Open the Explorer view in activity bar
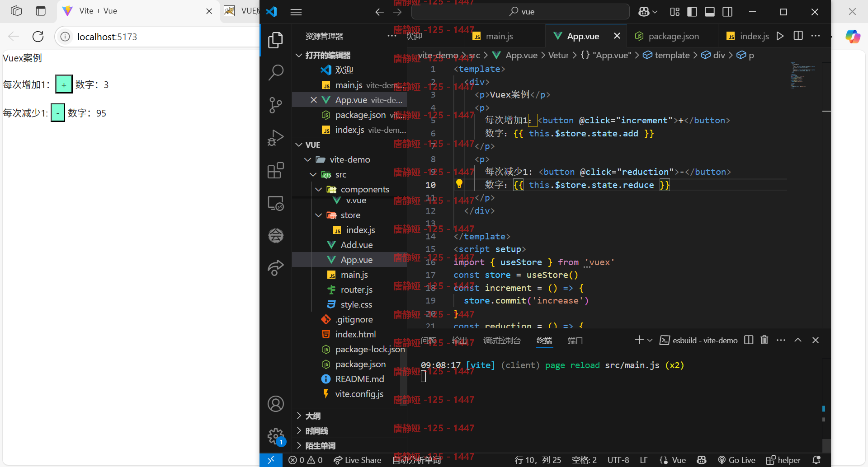The width and height of the screenshot is (868, 467). click(x=276, y=41)
